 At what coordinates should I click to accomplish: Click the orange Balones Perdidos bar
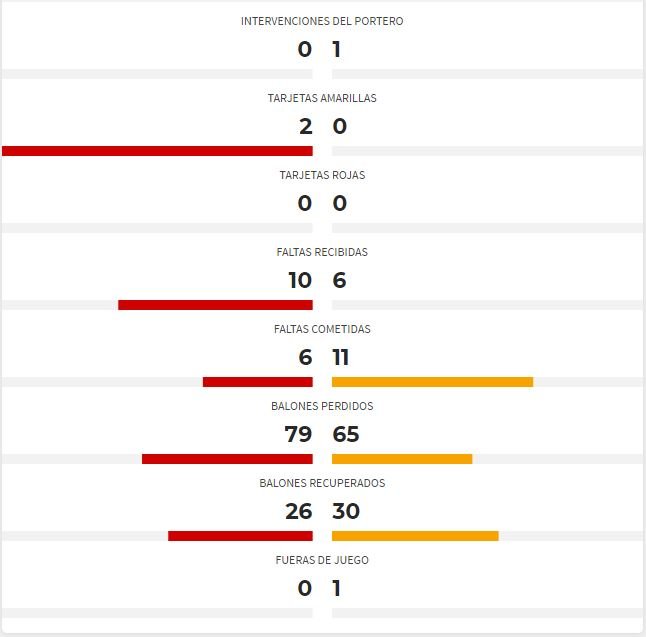(x=402, y=459)
